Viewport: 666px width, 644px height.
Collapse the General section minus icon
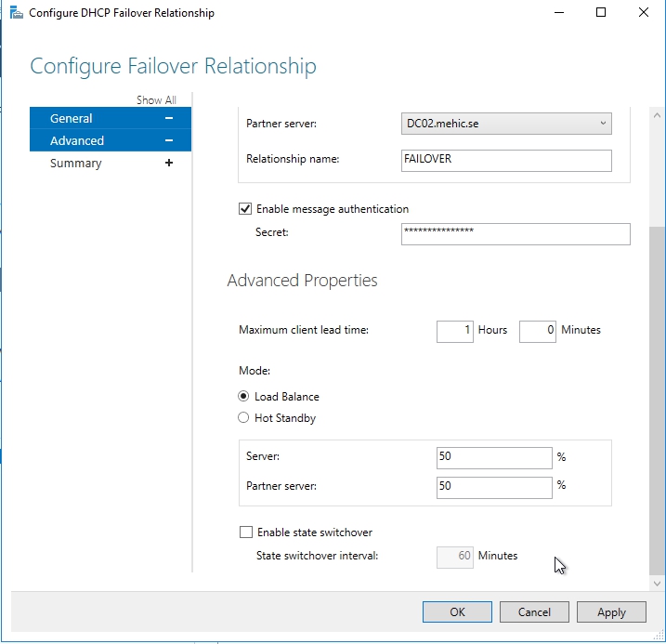[168, 119]
